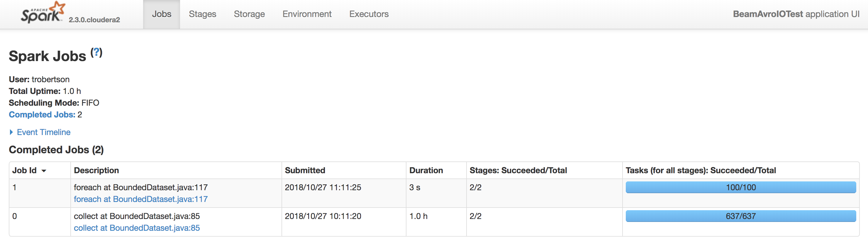Click the 100/100 tasks progress bar
This screenshot has width=868, height=246.
point(740,187)
